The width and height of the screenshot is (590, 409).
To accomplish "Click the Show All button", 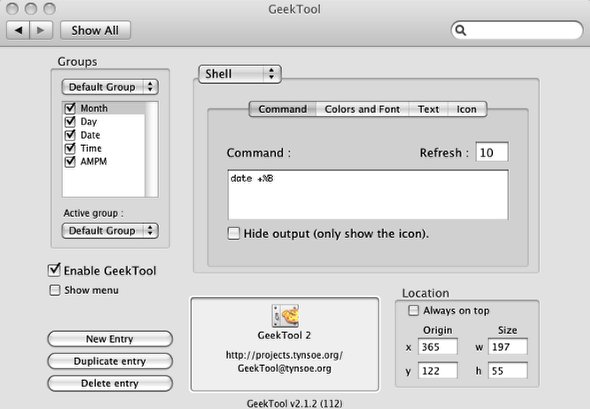I will click(x=95, y=30).
